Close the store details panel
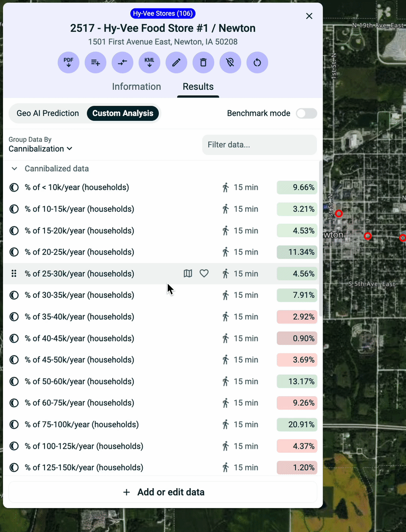Screen dimensions: 406x532 [x=309, y=16]
